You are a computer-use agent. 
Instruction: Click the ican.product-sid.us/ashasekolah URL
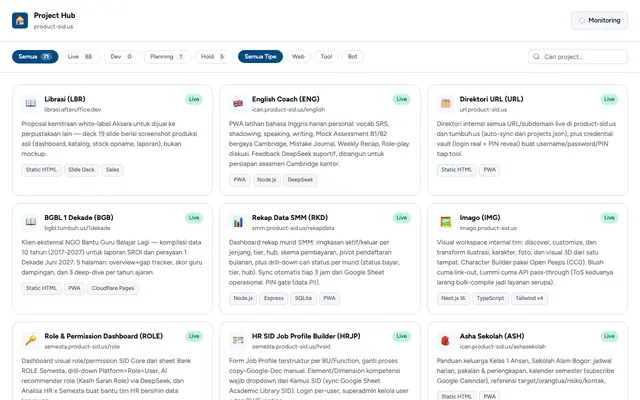[503, 346]
